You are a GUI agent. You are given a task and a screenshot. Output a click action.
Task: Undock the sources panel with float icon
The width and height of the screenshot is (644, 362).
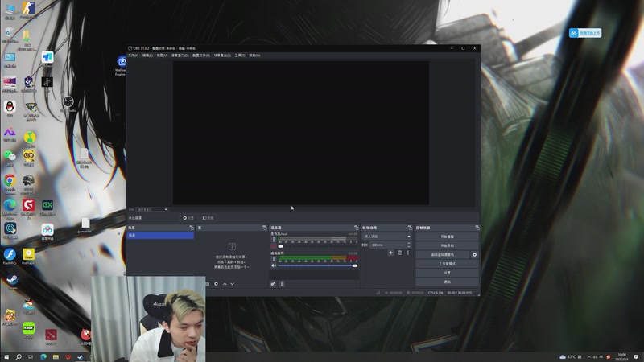(265, 228)
